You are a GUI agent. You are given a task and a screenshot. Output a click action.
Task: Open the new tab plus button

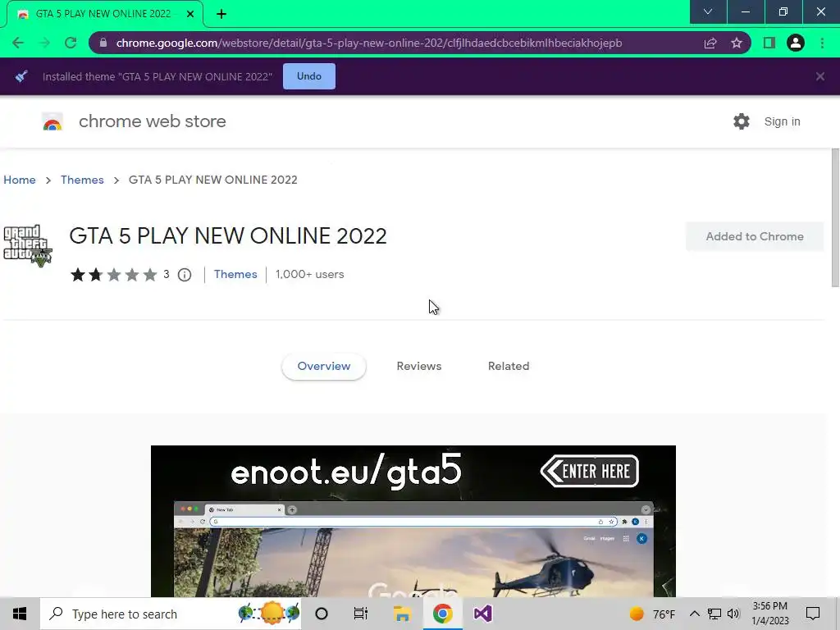(x=221, y=14)
